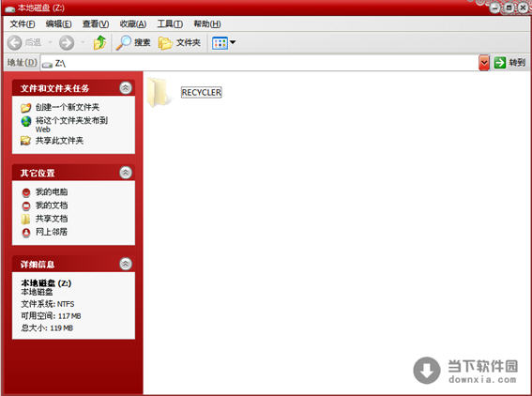
Task: Open 网上邻居 link
Action: pyautogui.click(x=52, y=232)
